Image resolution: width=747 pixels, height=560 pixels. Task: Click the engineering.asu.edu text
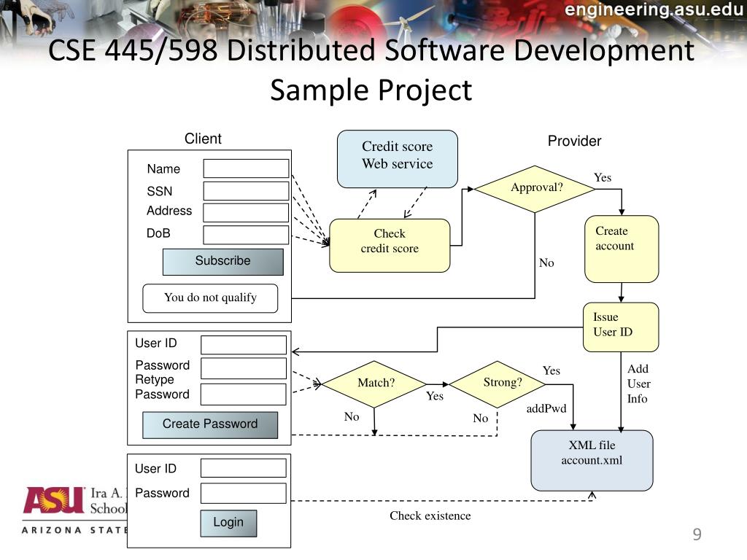(x=654, y=9)
